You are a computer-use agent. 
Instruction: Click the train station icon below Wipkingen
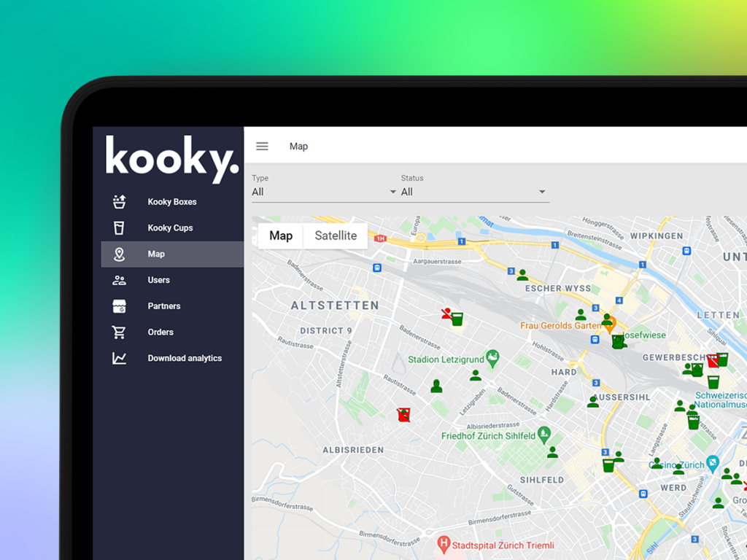[686, 251]
